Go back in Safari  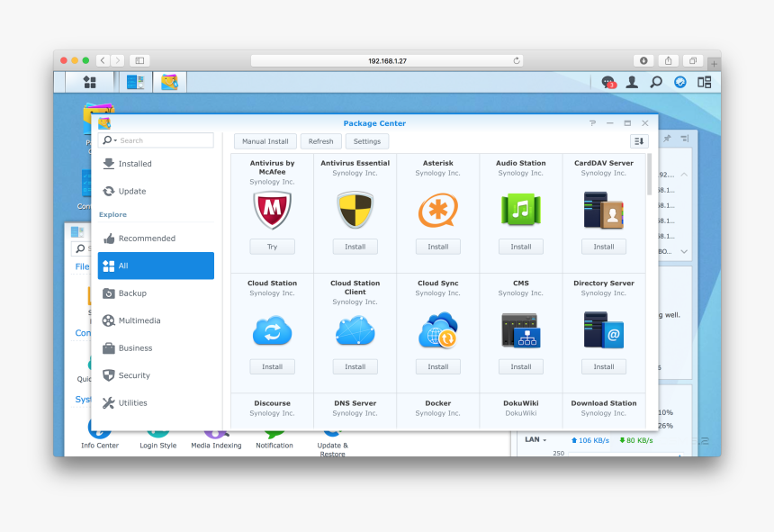click(103, 60)
